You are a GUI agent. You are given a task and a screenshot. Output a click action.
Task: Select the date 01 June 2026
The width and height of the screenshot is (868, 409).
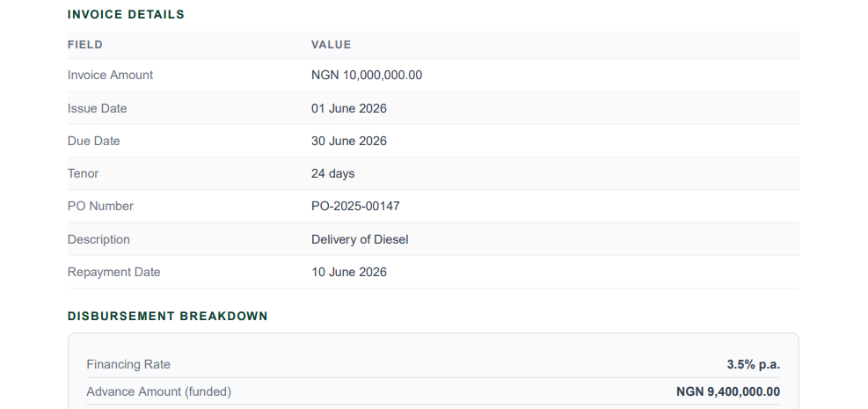(349, 108)
